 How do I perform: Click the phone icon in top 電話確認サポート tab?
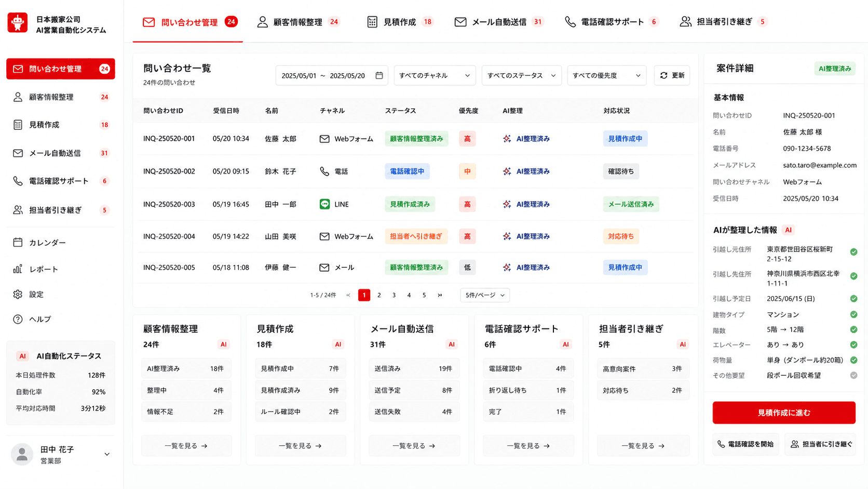[570, 22]
